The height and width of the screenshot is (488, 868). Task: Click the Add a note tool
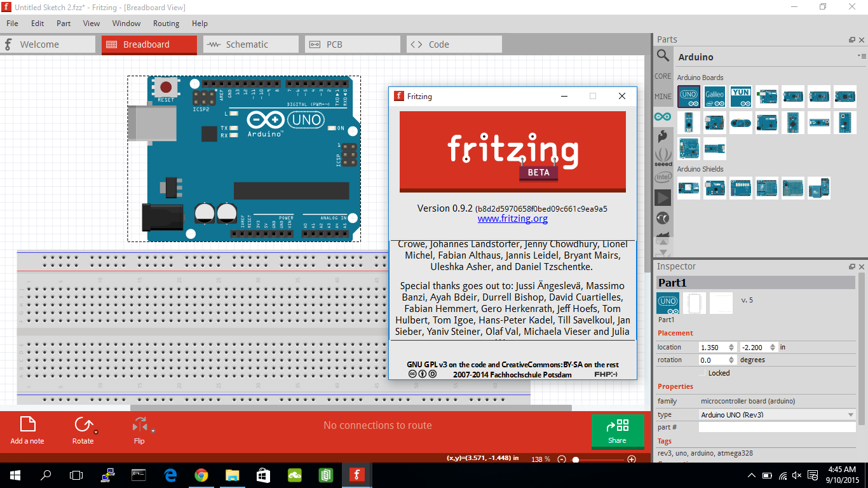click(27, 430)
